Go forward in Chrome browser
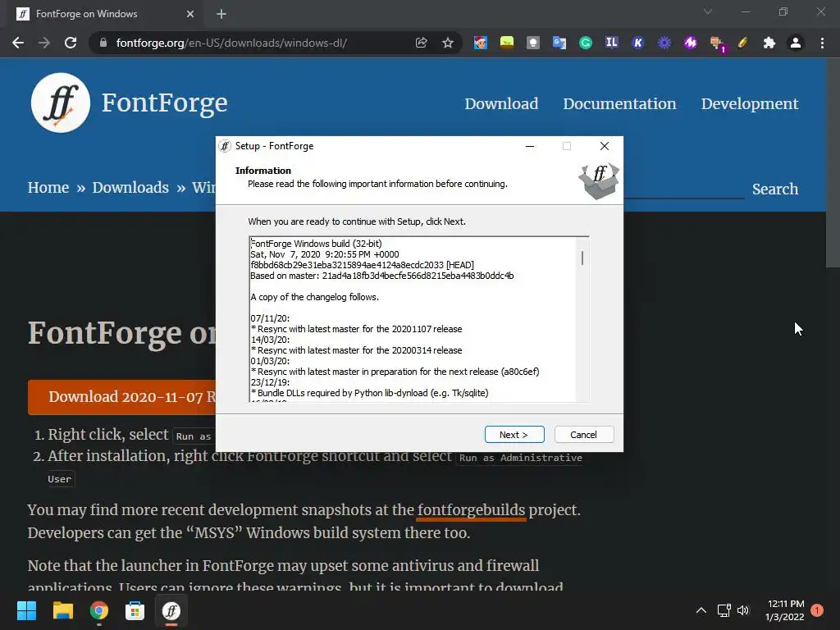Image resolution: width=840 pixels, height=630 pixels. click(44, 43)
